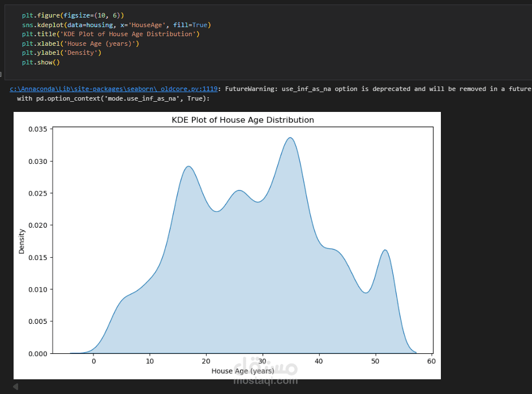Place cursor on the plt.figure code line
This screenshot has width=532, height=394.
[x=73, y=15]
